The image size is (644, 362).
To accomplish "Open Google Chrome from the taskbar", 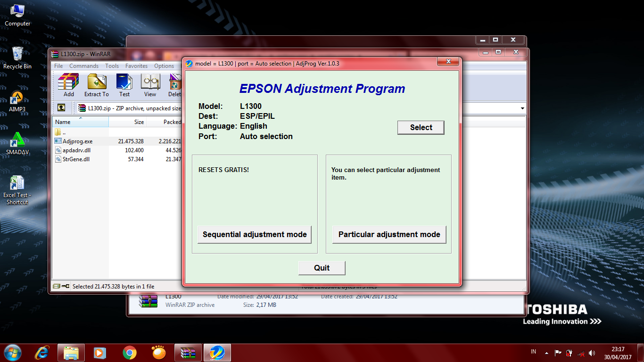I will 129,352.
